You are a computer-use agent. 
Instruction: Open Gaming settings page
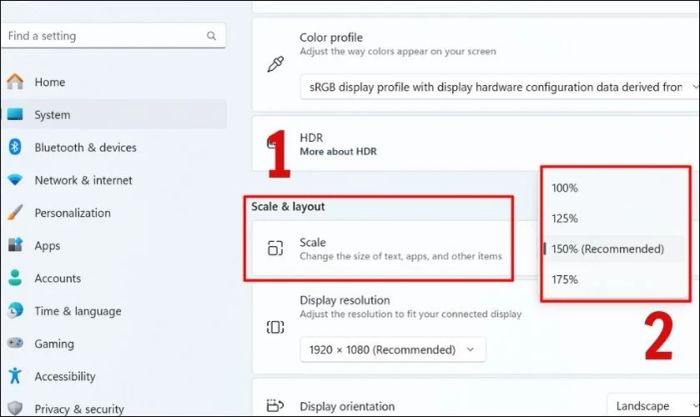(x=114, y=344)
